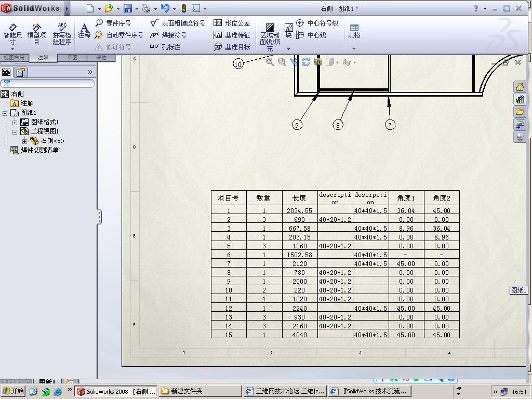
Task: Switch to the PropertyManager tab
Action: pos(20,72)
